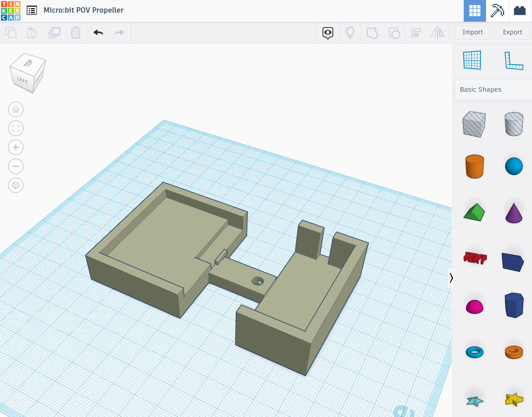The image size is (532, 417).
Task: Pick the navy Wedge shape
Action: pos(513,262)
